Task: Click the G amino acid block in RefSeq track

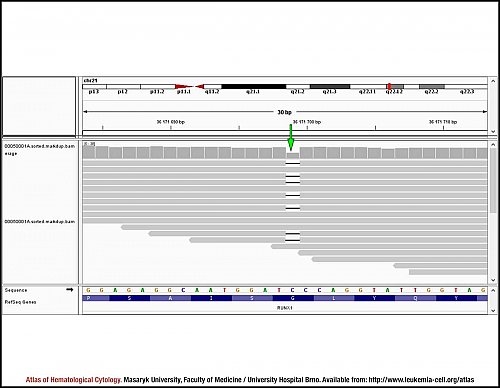Action: [x=293, y=298]
